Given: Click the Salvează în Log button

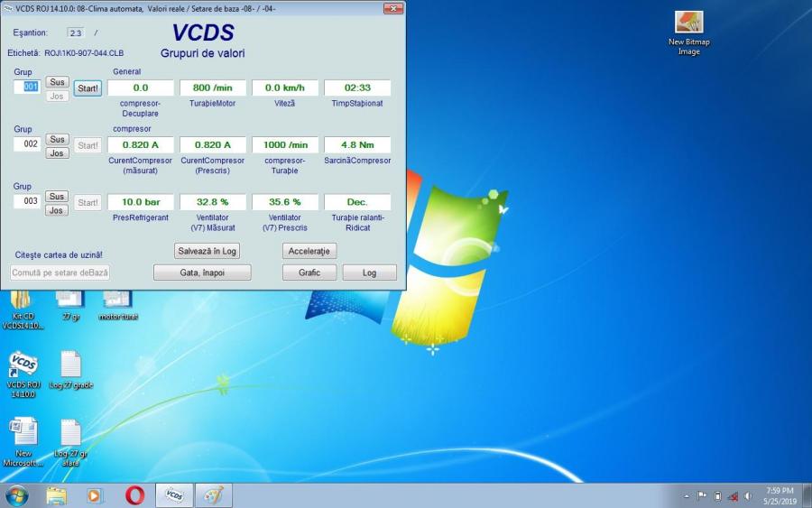Looking at the screenshot, I should pos(207,251).
